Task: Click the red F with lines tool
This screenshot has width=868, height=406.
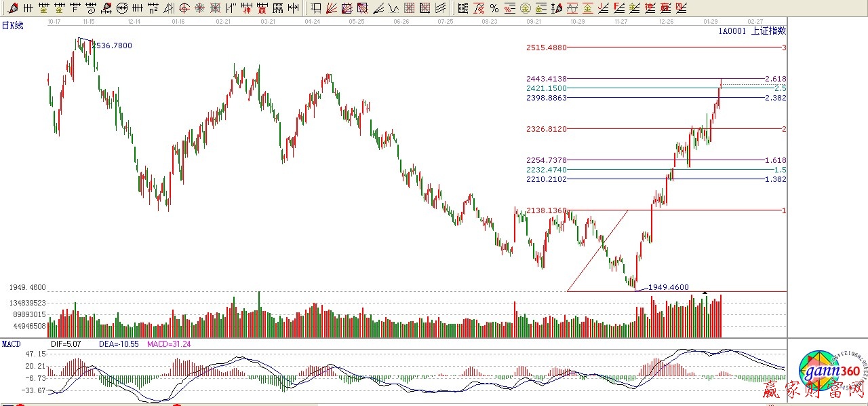Action: point(619,8)
